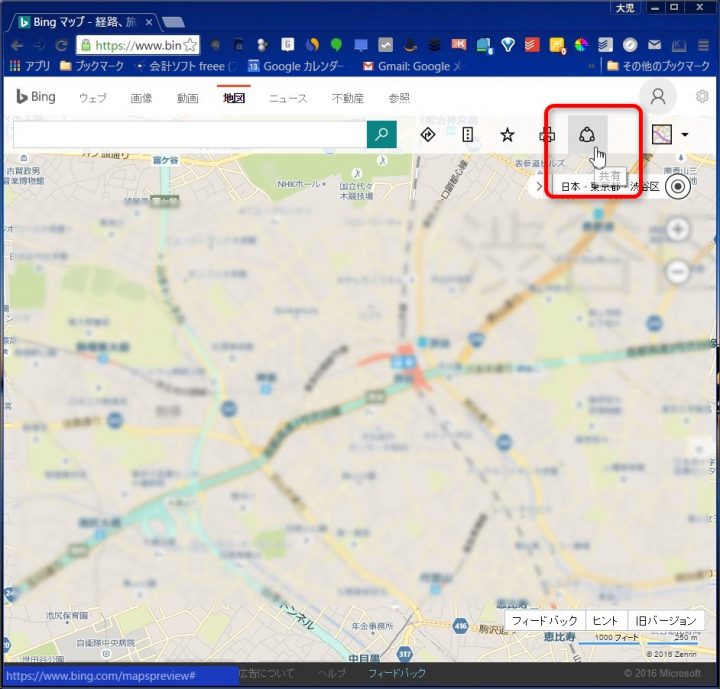Open the ヘルプ footer link

click(x=332, y=673)
